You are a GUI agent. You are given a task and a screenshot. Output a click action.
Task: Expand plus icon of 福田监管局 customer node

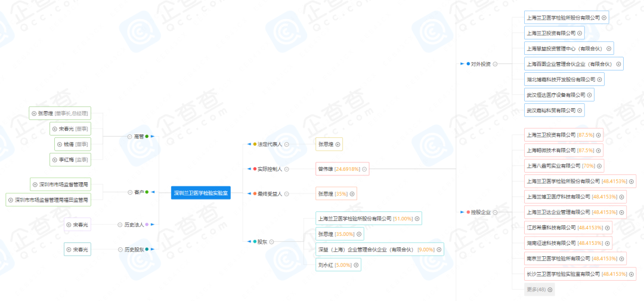(x=11, y=200)
